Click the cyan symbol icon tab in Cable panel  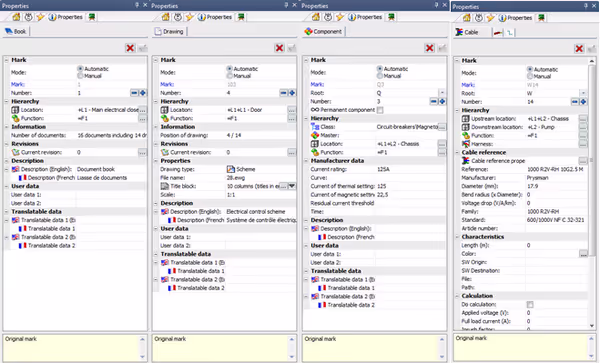pyautogui.click(x=510, y=33)
